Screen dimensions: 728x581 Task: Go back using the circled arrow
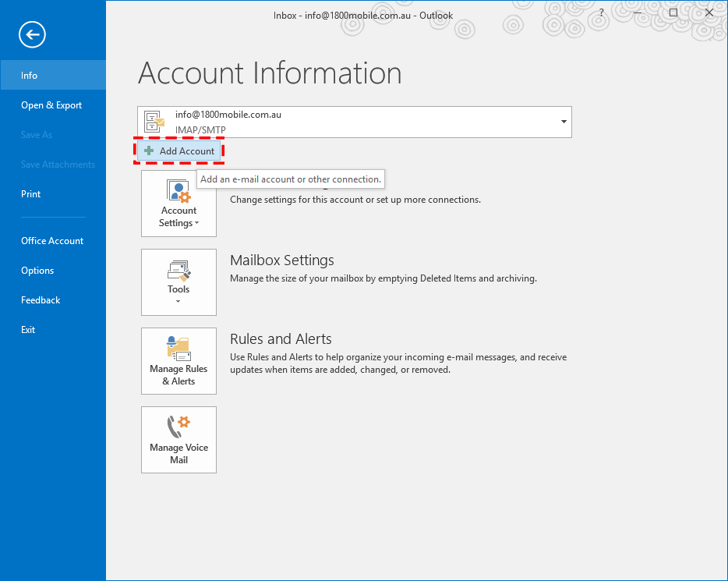32,34
